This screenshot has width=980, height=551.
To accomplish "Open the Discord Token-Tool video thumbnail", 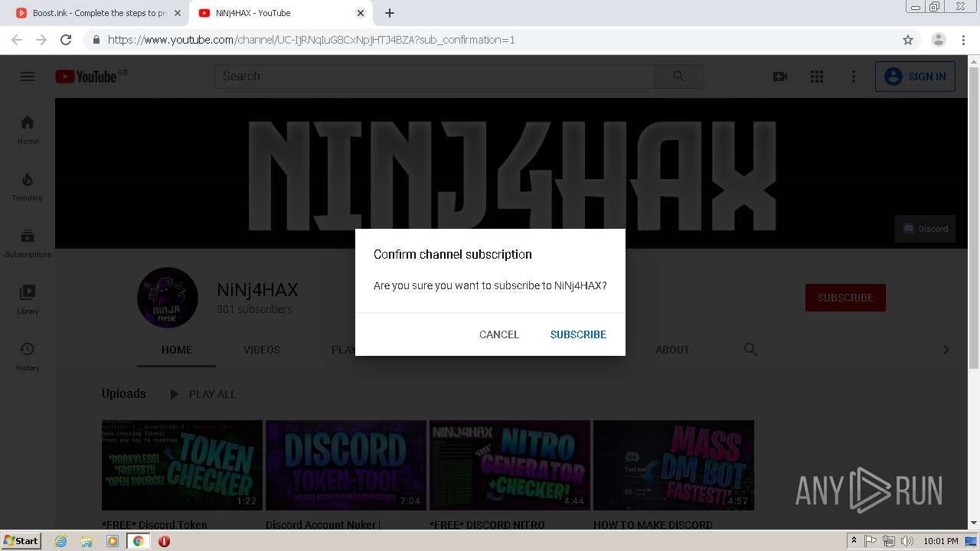I will tap(346, 465).
